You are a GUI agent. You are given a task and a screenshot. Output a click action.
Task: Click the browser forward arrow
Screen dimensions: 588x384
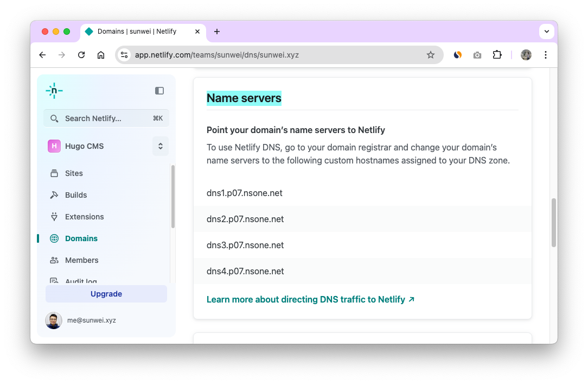(x=62, y=55)
